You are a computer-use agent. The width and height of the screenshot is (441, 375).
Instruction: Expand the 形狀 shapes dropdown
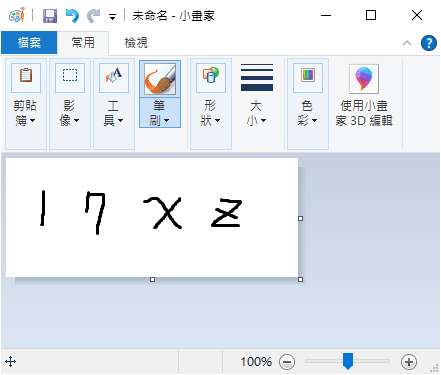(211, 113)
